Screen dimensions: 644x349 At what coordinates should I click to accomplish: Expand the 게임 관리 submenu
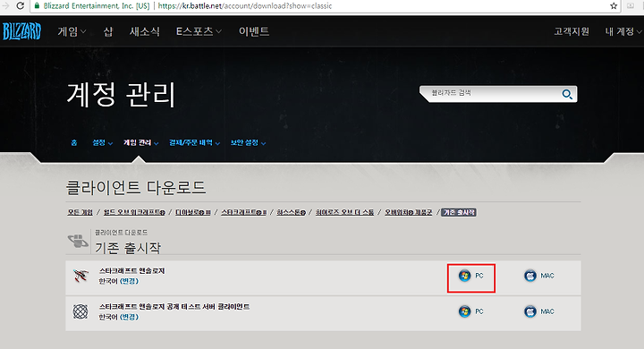(x=141, y=142)
